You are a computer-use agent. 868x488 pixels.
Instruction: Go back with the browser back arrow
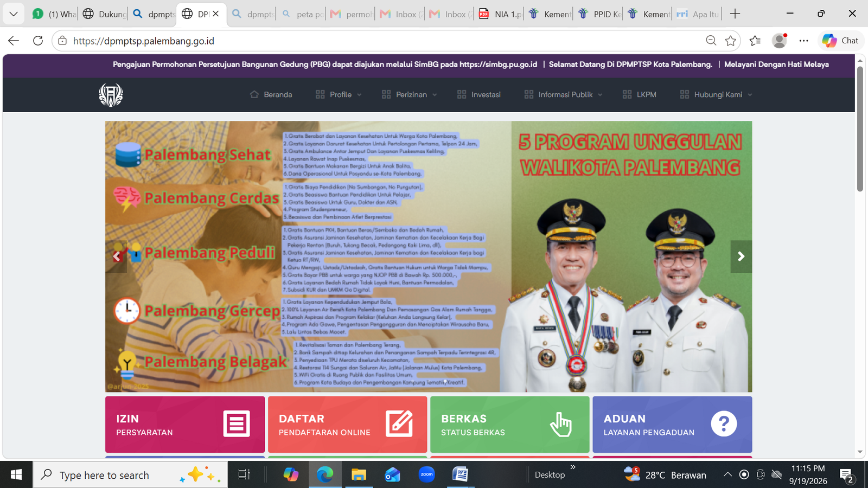14,41
